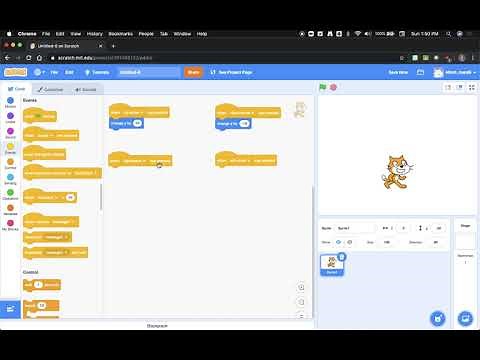Image resolution: width=480 pixels, height=360 pixels.
Task: Click the sprite direction field
Action: (436, 242)
